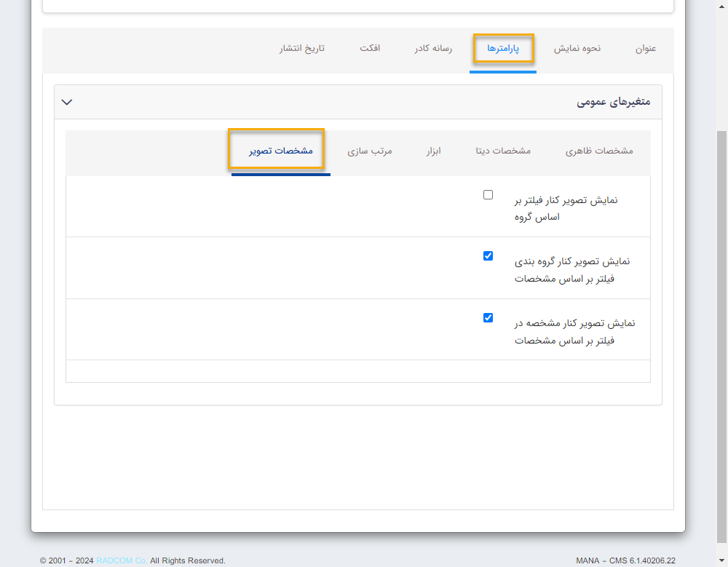The image size is (728, 567).
Task: Click the RADCOM Co. link
Action: [121, 560]
